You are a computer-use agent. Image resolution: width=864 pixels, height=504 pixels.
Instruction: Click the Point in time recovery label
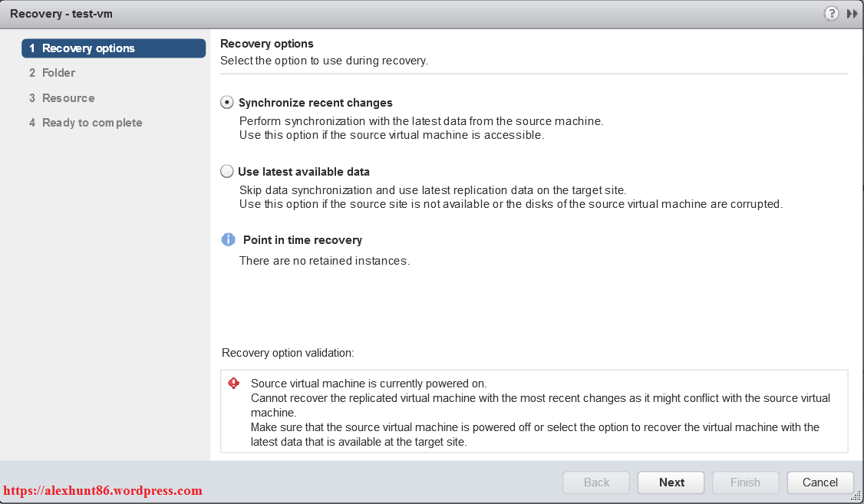pyautogui.click(x=302, y=240)
